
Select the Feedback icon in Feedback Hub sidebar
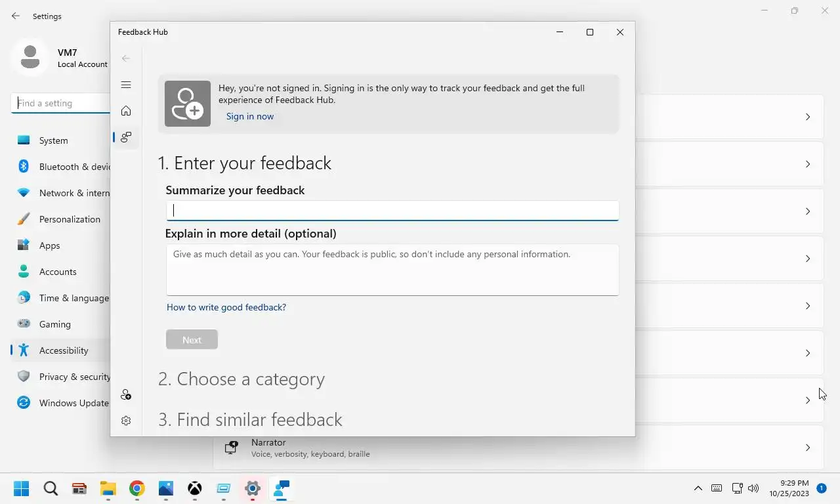(126, 137)
